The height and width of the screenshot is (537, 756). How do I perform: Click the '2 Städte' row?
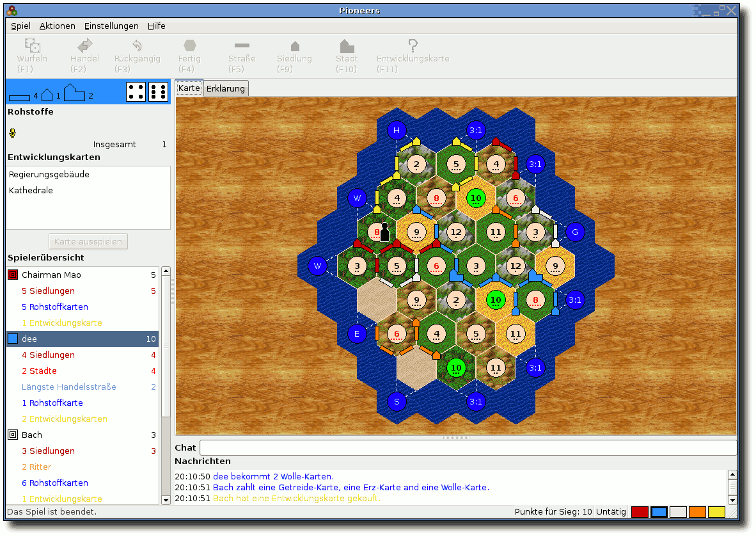coord(83,371)
